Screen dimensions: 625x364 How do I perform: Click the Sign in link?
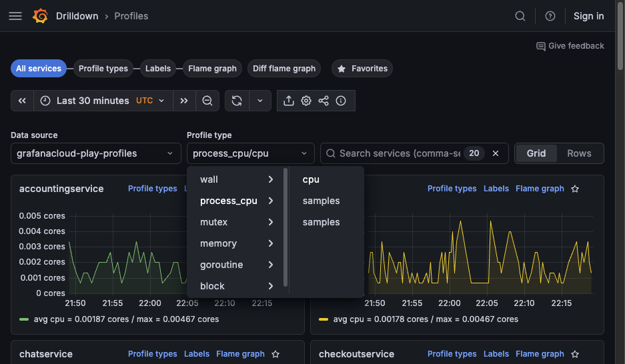coord(588,16)
